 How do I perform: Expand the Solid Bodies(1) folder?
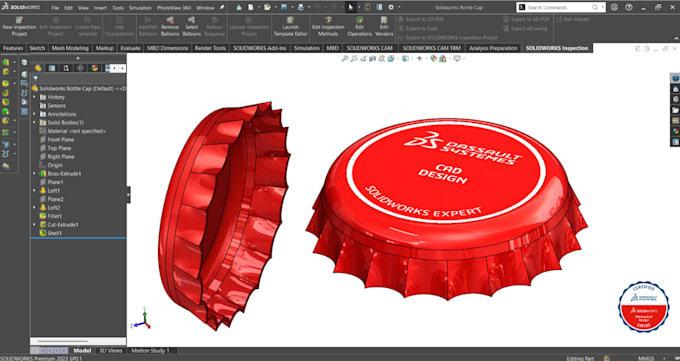(35, 123)
